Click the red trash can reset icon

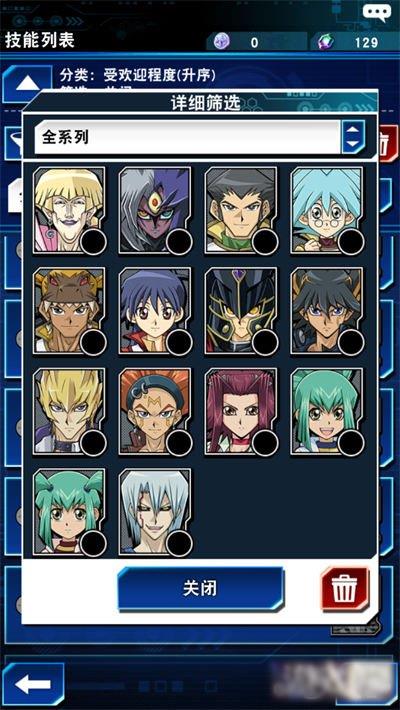pos(344,588)
